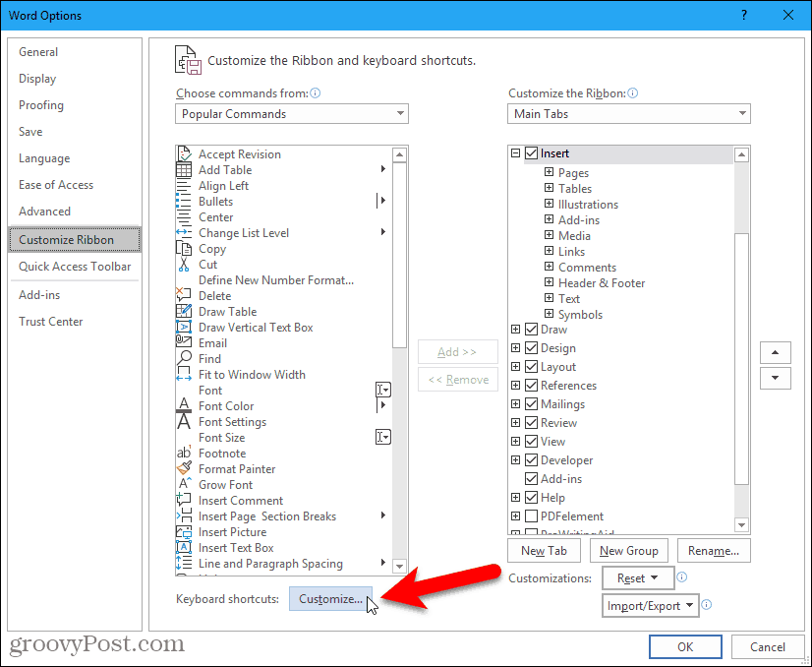This screenshot has width=812, height=667.
Task: Click the Insert Comment icon
Action: pos(184,500)
